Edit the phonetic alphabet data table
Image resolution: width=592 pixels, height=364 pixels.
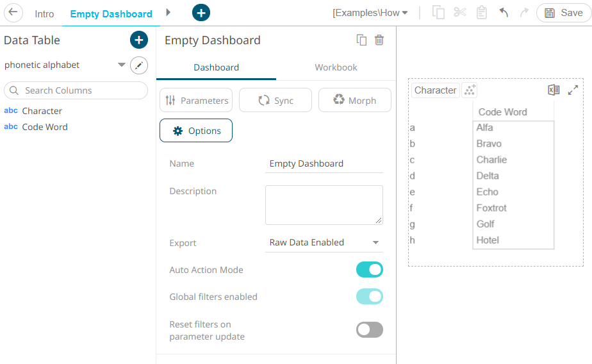pyautogui.click(x=139, y=65)
